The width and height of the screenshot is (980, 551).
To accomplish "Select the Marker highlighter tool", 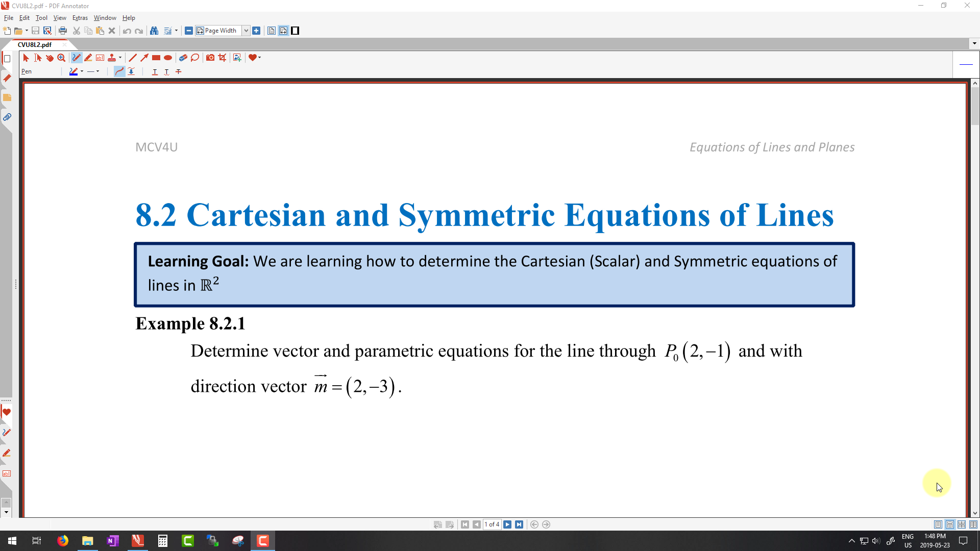I will 88,58.
